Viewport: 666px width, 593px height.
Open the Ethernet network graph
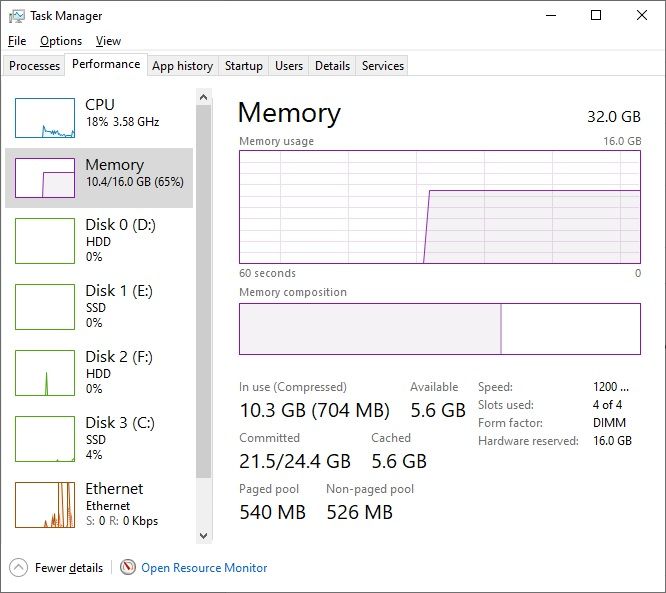45,504
